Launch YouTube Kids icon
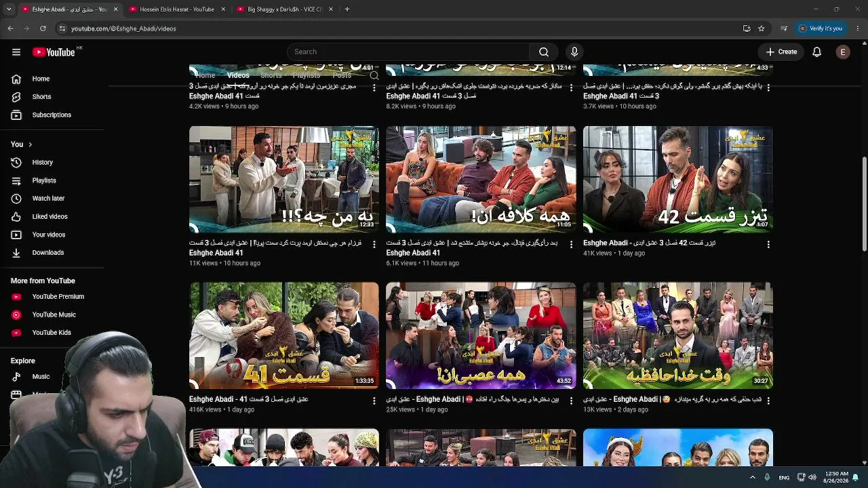This screenshot has width=868, height=488. (16, 333)
